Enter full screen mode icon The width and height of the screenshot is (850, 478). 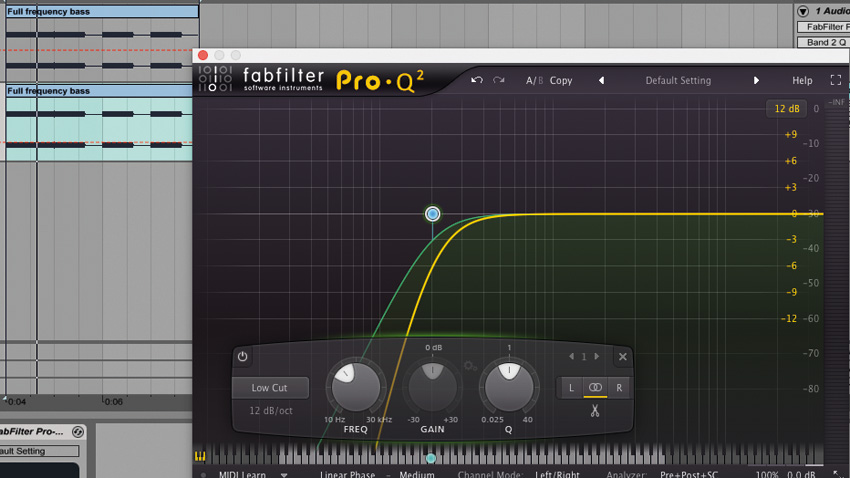pyautogui.click(x=836, y=80)
